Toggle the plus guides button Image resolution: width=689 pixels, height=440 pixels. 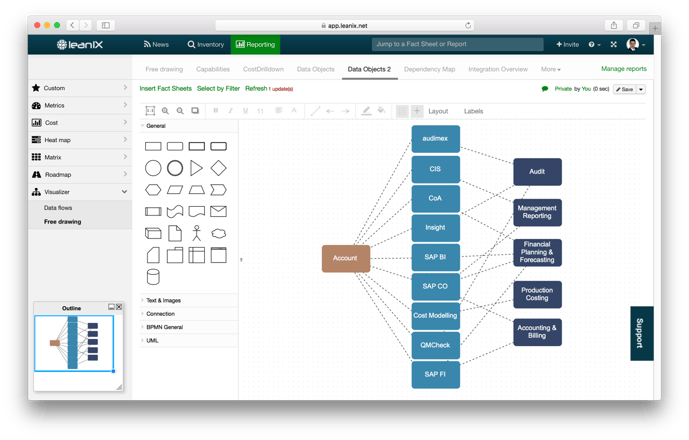(x=417, y=111)
